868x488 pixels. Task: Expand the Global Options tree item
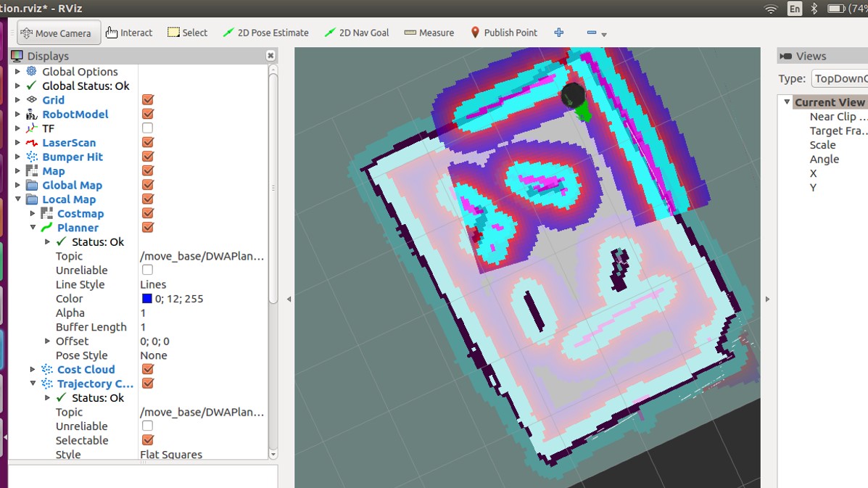tap(18, 72)
